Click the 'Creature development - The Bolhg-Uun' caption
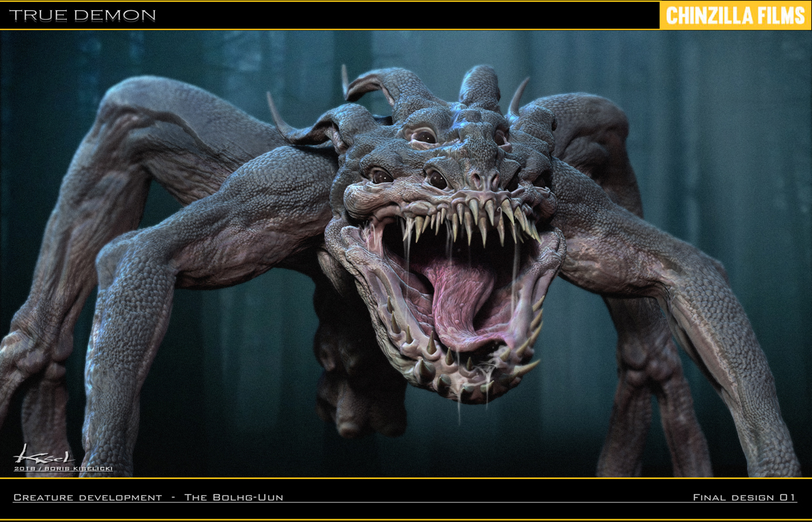 (148, 497)
